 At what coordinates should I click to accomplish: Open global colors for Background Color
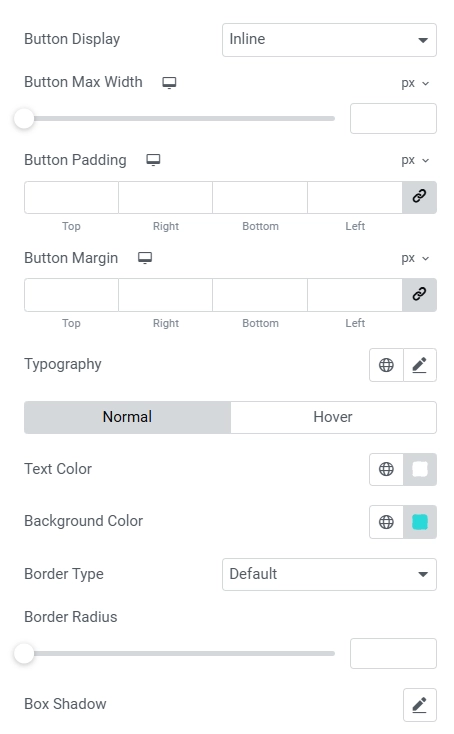[386, 521]
